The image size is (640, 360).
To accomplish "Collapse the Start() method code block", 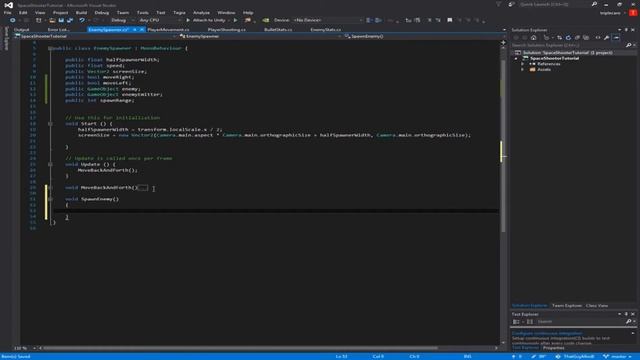I will pos(50,124).
